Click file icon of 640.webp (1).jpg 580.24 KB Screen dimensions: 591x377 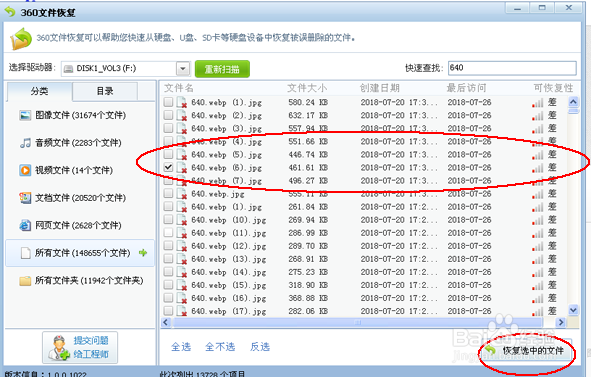click(x=182, y=103)
